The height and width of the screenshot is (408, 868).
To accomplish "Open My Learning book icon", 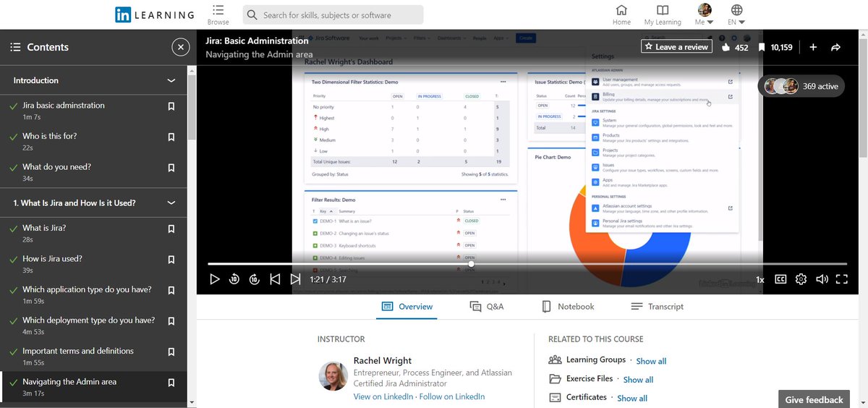I will tap(663, 10).
